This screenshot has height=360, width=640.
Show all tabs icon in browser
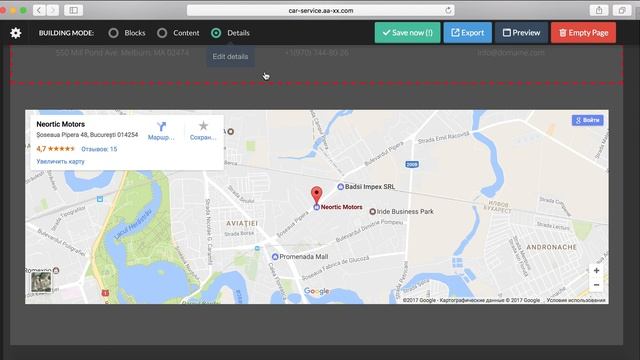click(x=622, y=10)
